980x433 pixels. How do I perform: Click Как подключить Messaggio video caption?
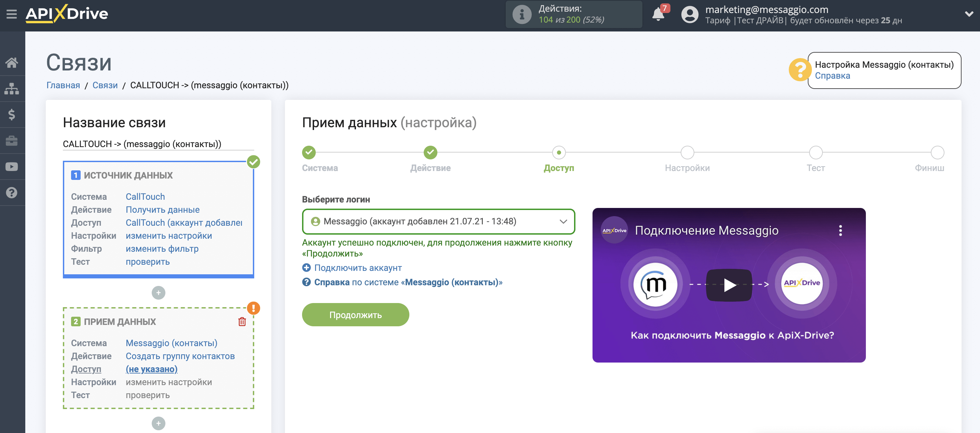pos(732,336)
